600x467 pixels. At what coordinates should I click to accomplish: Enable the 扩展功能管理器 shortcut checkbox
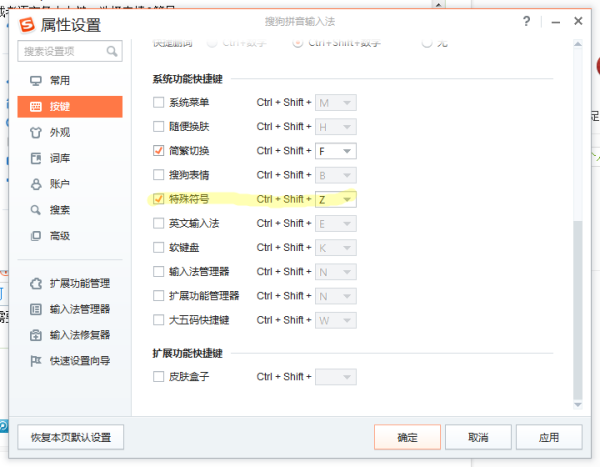158,296
